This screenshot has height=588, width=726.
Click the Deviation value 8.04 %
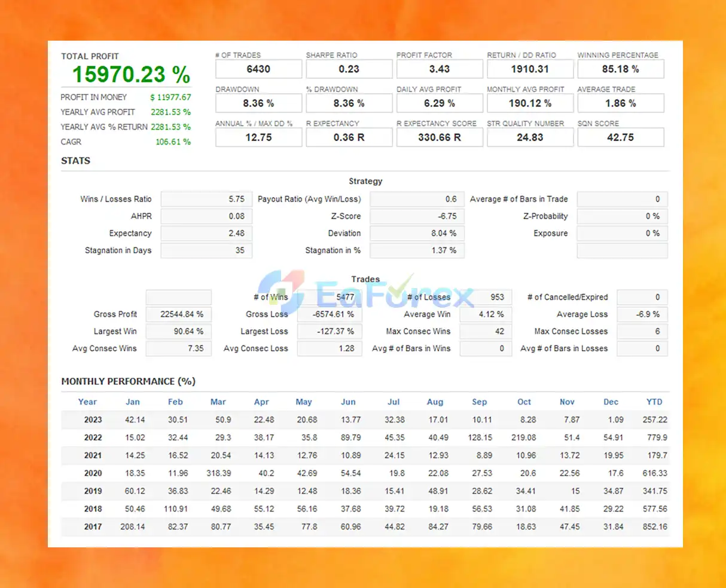click(x=417, y=233)
